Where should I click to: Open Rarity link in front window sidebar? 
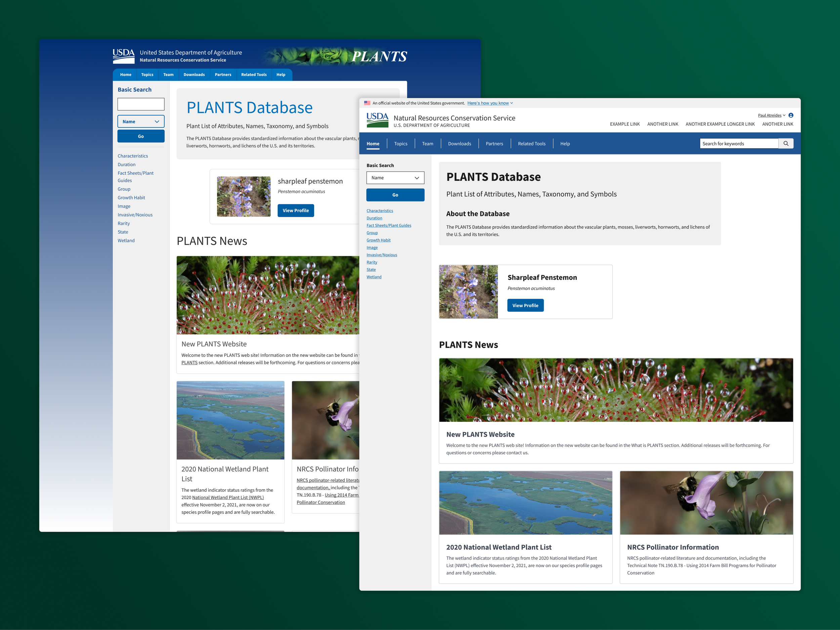(372, 262)
